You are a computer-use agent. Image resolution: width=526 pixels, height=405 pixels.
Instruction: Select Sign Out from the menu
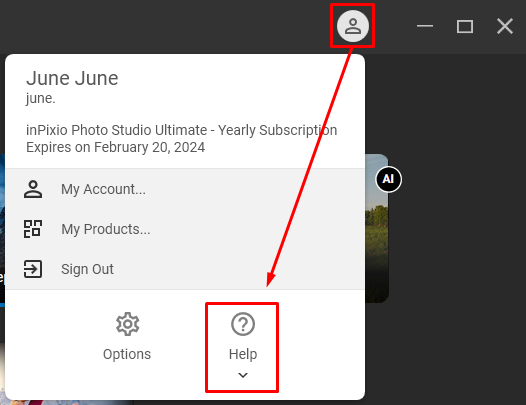pyautogui.click(x=185, y=269)
